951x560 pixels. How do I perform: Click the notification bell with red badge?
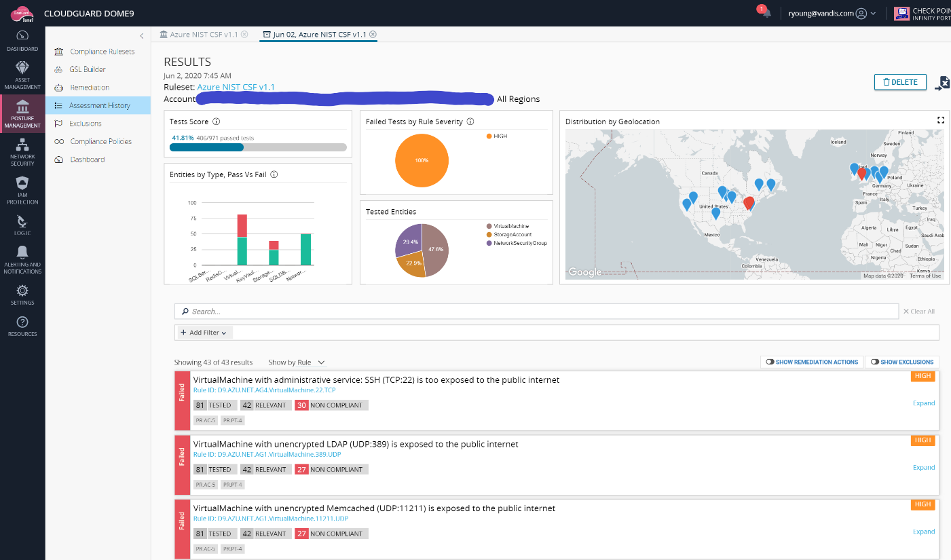point(766,12)
